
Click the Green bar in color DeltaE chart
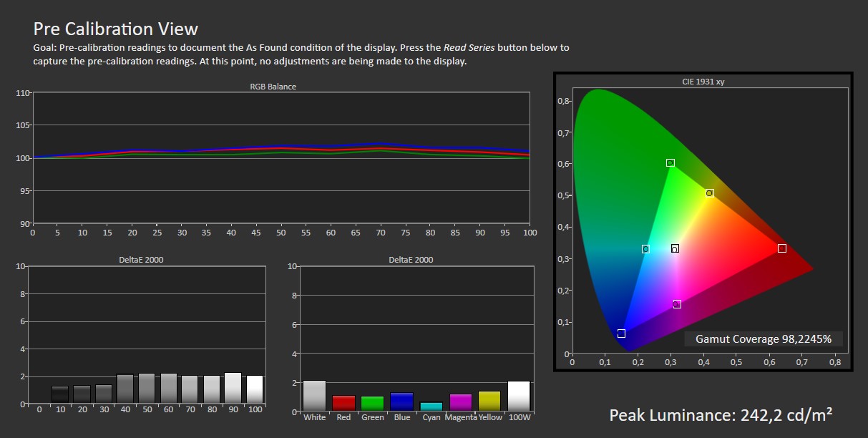373,404
